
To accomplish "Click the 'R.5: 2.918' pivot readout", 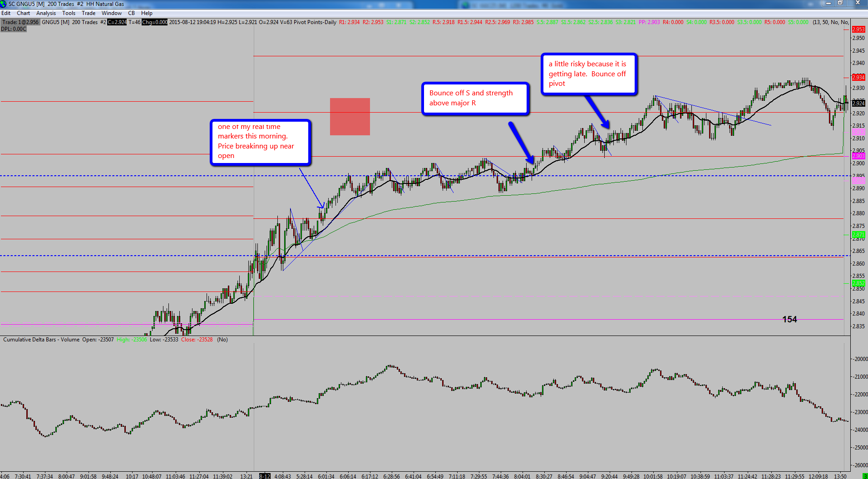I will pyautogui.click(x=444, y=22).
